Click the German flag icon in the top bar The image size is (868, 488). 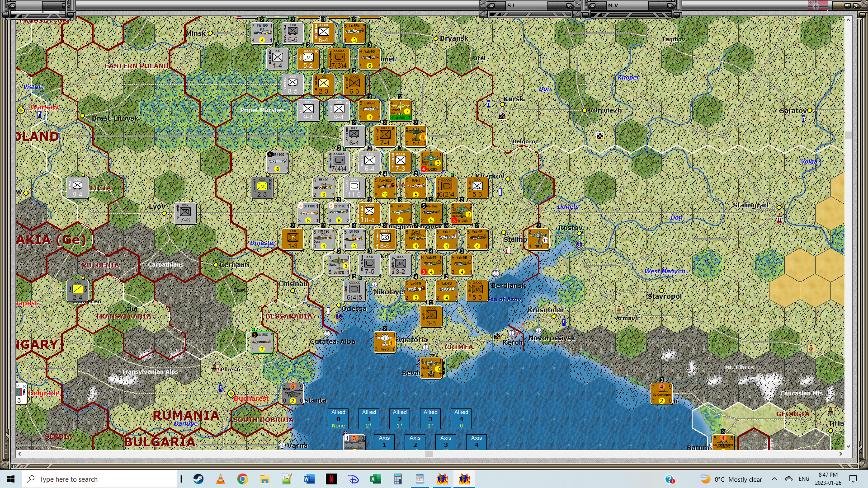click(818, 5)
